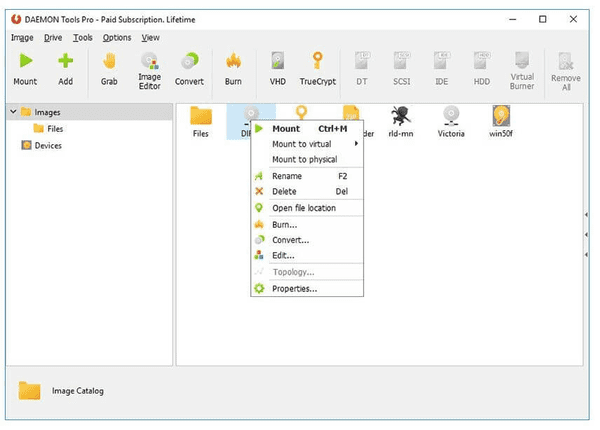Open the Options menu
The image size is (600, 430).
[117, 37]
